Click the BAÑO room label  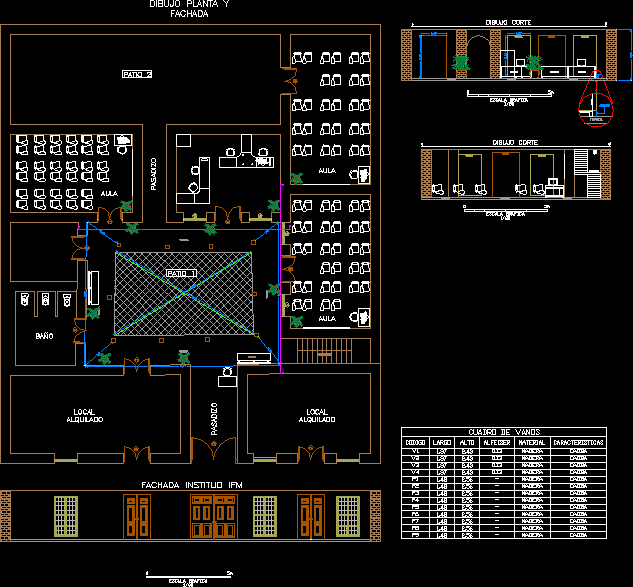[x=43, y=335]
